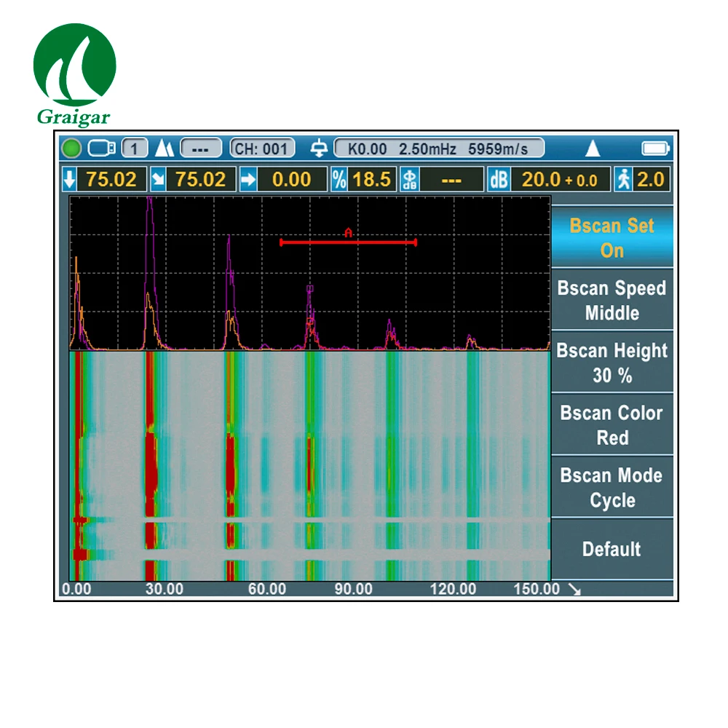Viewport: 728px width, 728px height.
Task: Click the 60.00 axis label
Action: click(267, 589)
